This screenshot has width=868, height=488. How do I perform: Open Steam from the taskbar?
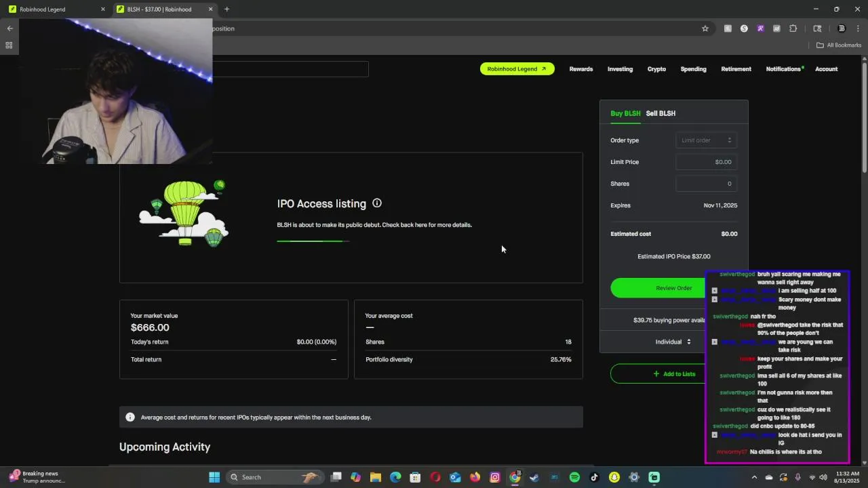pos(534,477)
